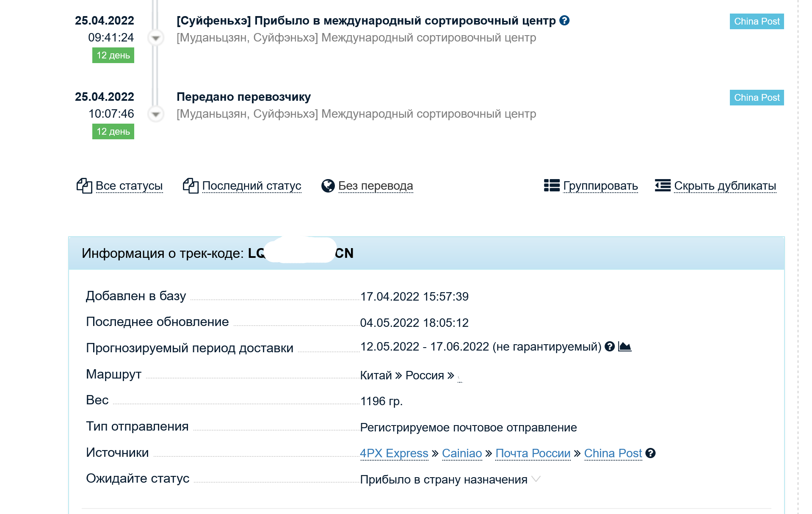Screen dimensions: 812x514
Task: Open the Почта России source link
Action: coord(533,453)
